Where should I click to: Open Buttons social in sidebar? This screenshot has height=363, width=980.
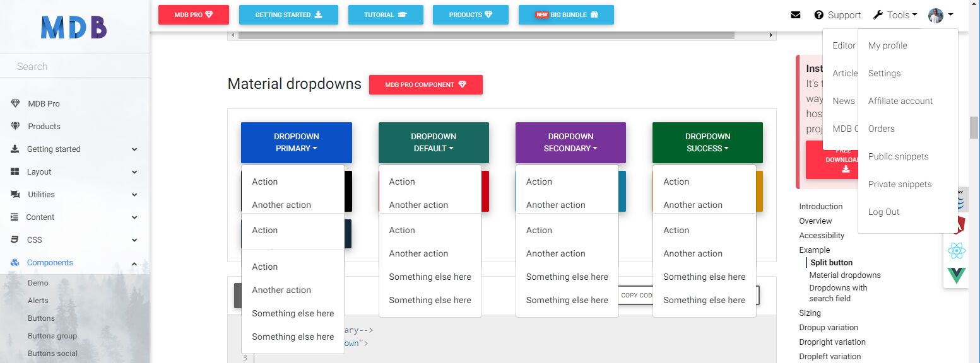pyautogui.click(x=52, y=354)
